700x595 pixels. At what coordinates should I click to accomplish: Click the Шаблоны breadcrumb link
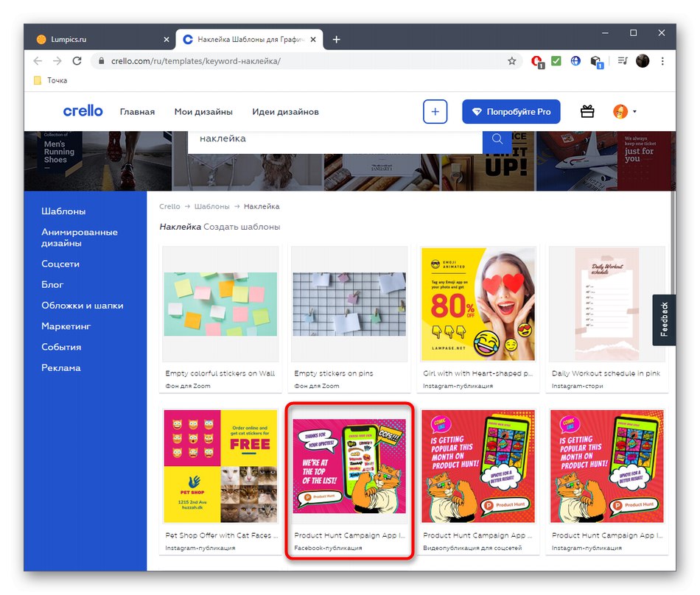(x=211, y=206)
